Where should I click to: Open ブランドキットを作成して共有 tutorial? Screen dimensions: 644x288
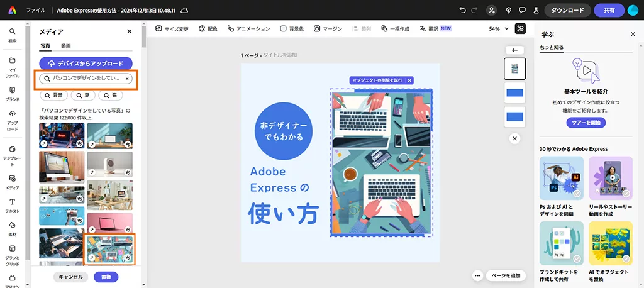(x=562, y=252)
